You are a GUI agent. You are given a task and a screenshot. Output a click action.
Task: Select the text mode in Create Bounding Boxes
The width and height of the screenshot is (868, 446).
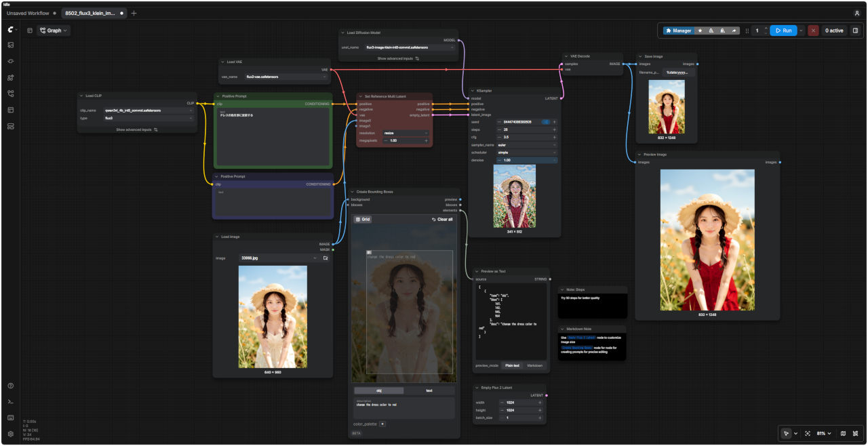[429, 390]
